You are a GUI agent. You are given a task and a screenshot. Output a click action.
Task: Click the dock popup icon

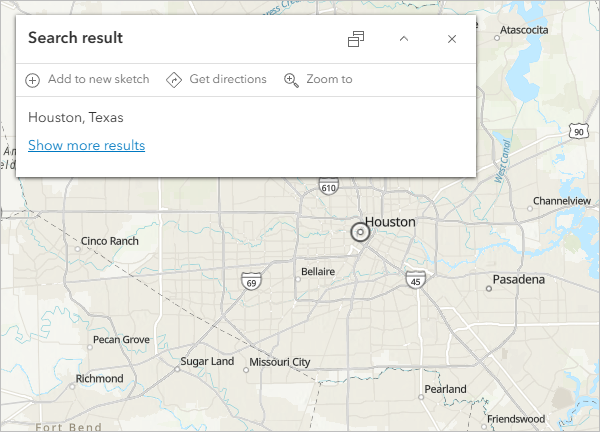356,39
